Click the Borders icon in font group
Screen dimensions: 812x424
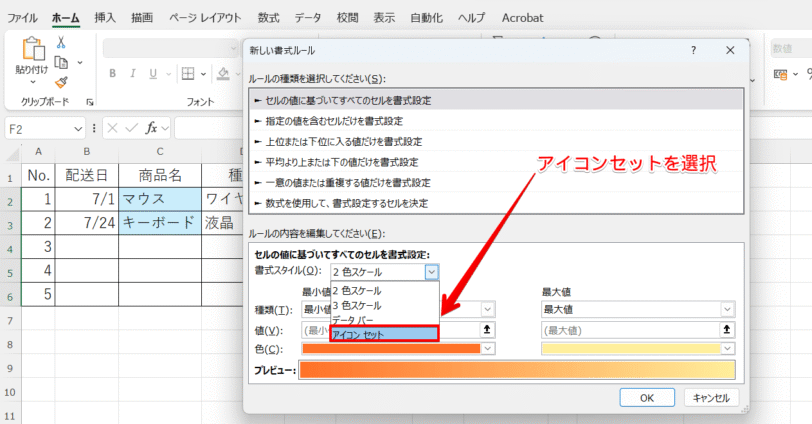coord(188,74)
